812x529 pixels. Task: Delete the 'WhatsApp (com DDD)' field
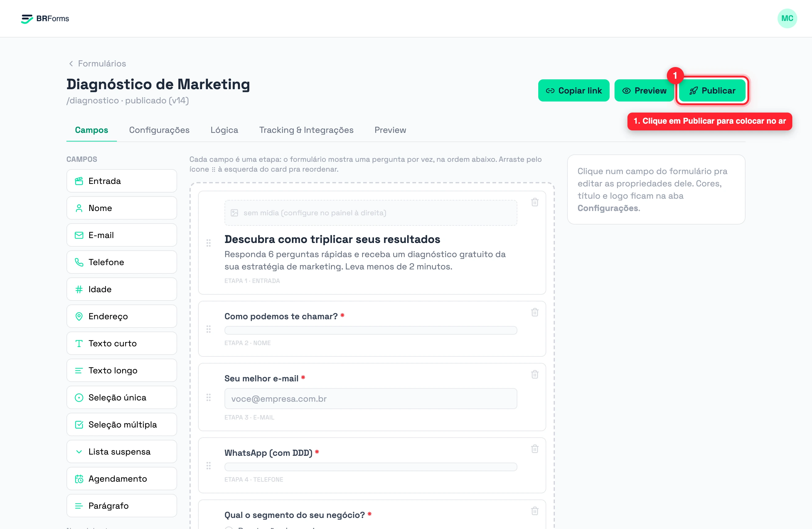pyautogui.click(x=535, y=448)
